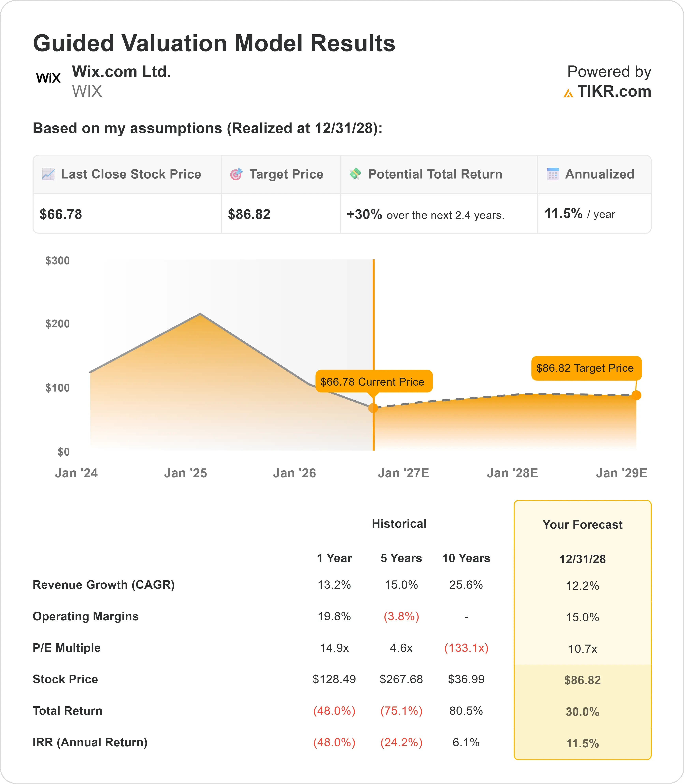Click the $86.82 forecast stock price
684x784 pixels.
582,680
